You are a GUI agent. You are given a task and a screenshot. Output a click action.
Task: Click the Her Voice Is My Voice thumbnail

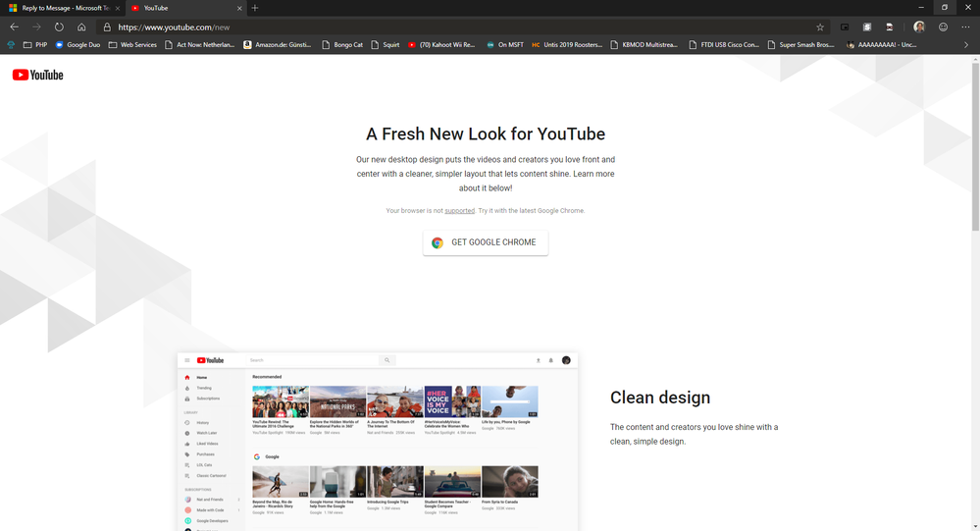(x=452, y=401)
